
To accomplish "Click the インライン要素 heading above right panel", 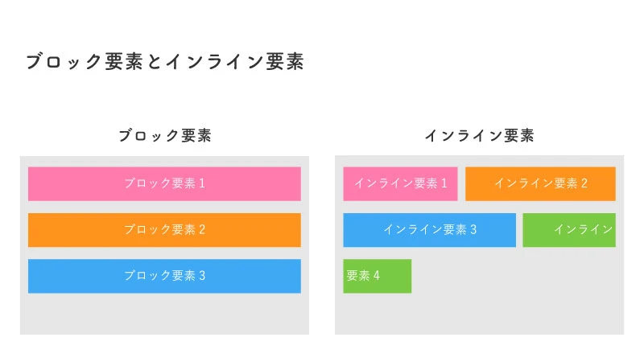I will [x=479, y=136].
